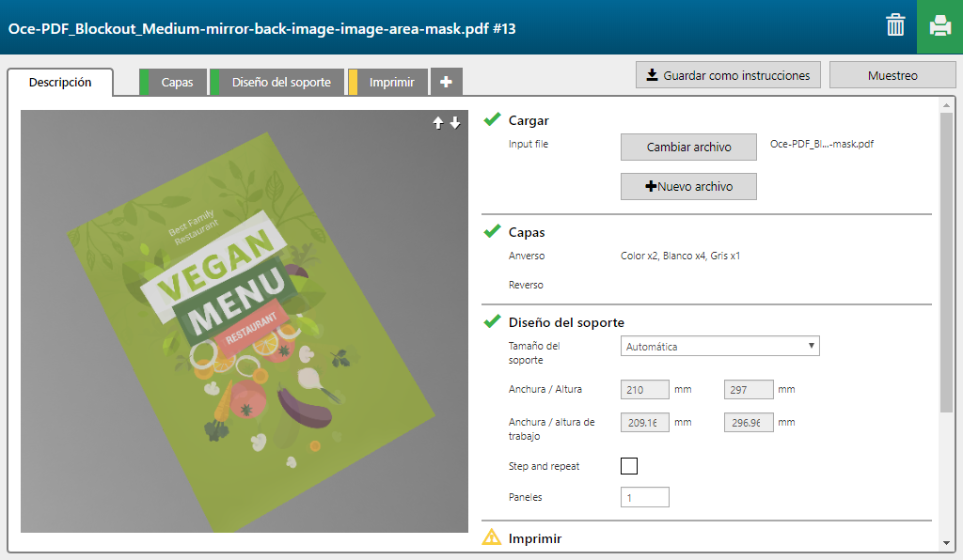Click the Nuevo archivo button
This screenshot has height=560, width=963.
coord(688,186)
